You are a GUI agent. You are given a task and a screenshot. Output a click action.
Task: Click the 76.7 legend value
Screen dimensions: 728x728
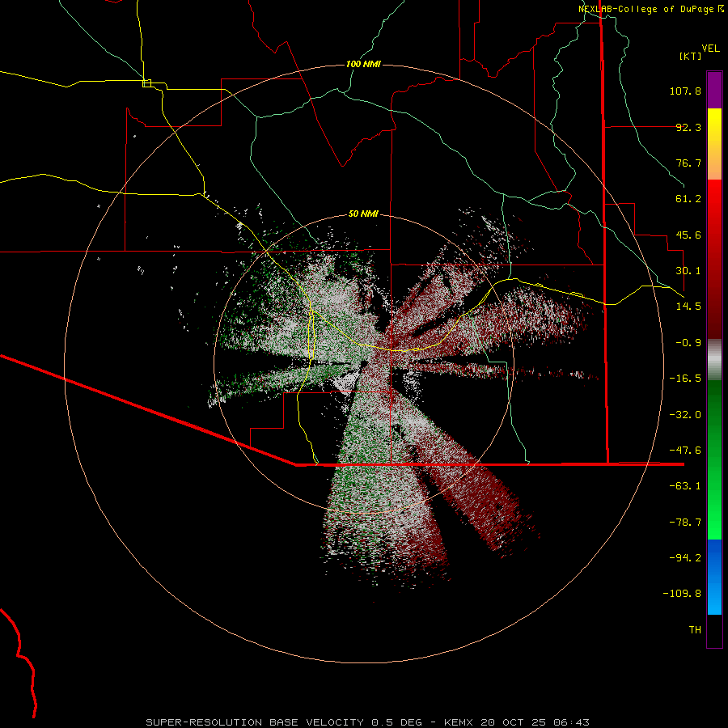[x=688, y=163]
